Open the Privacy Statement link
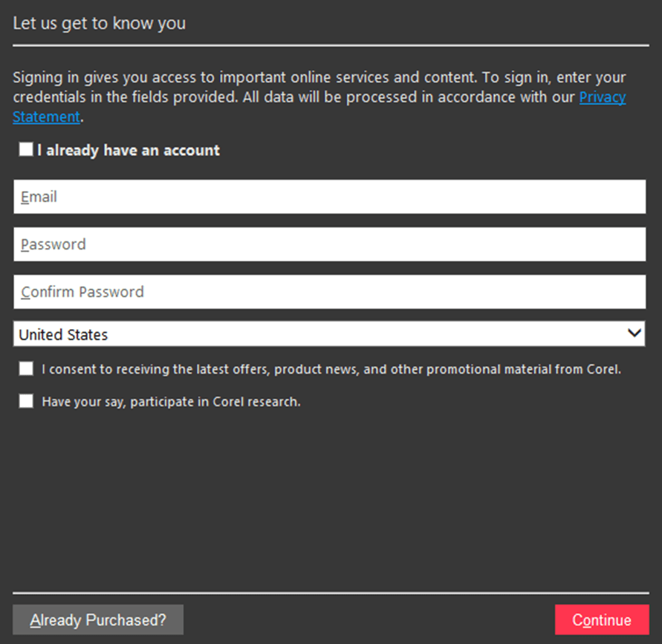 (602, 97)
